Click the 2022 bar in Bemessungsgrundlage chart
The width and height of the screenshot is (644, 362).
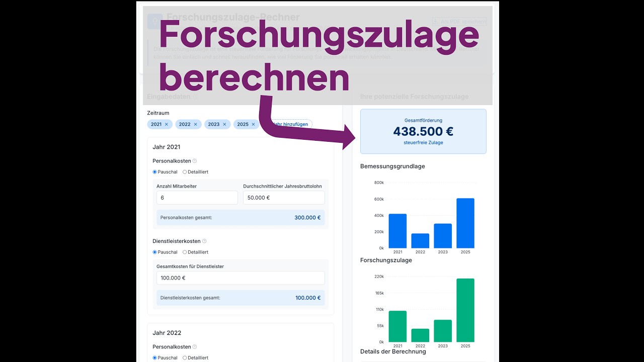click(x=420, y=241)
